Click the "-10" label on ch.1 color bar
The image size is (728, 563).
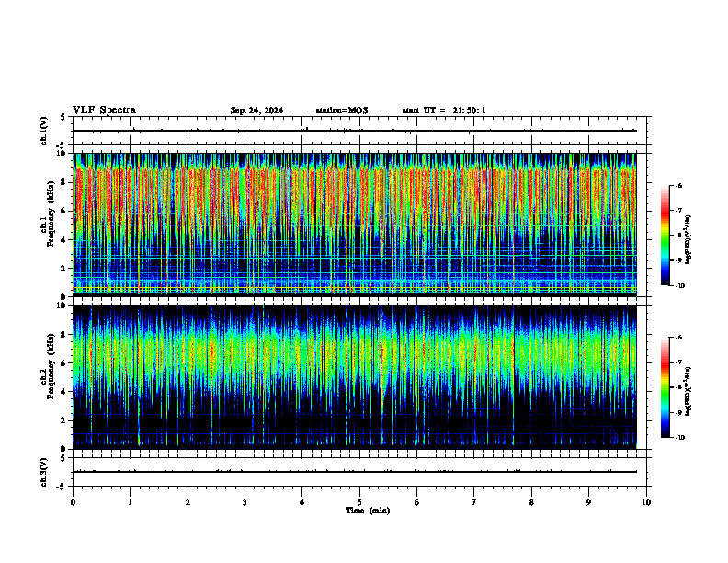click(x=680, y=286)
